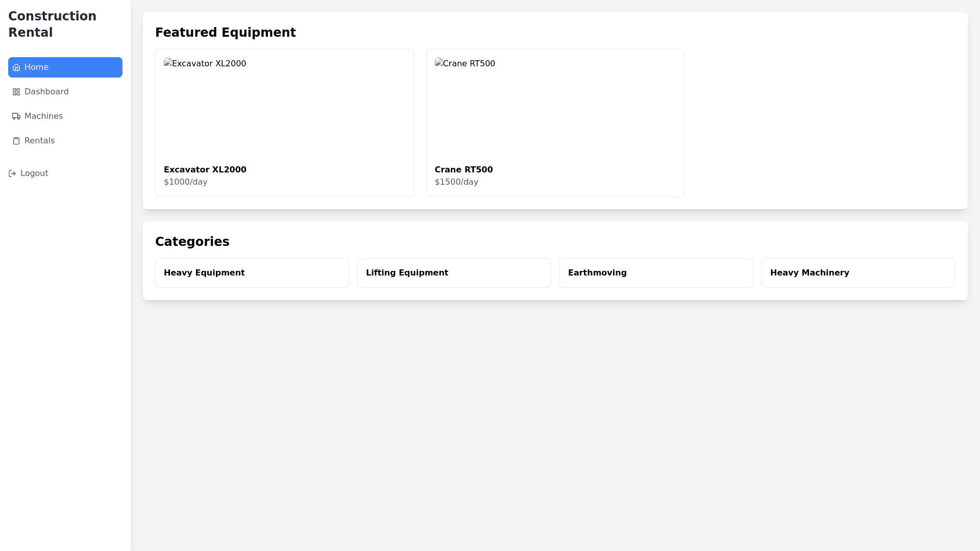This screenshot has height=551, width=980.
Task: Click the $1500/day price text
Action: coord(456,182)
